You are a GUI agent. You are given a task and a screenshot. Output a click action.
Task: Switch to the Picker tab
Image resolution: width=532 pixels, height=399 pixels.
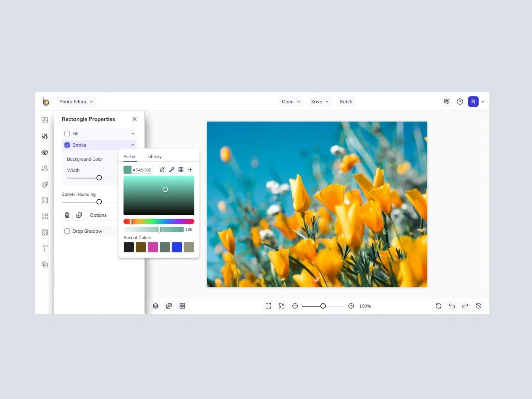point(129,156)
